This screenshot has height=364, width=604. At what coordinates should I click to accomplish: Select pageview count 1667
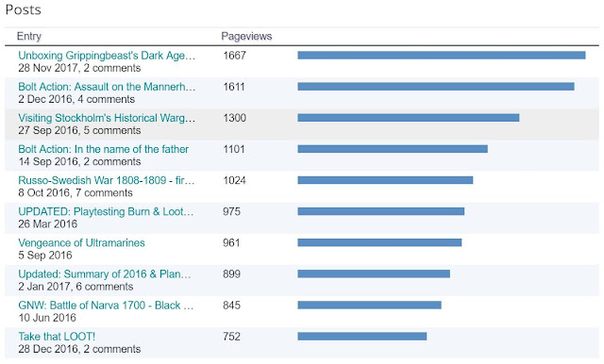pos(234,56)
